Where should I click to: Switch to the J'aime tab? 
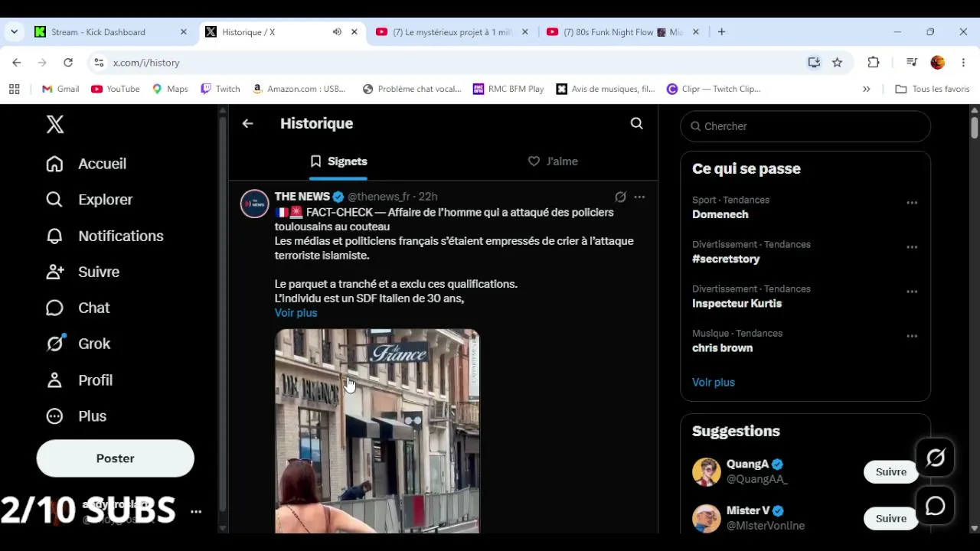coord(553,161)
